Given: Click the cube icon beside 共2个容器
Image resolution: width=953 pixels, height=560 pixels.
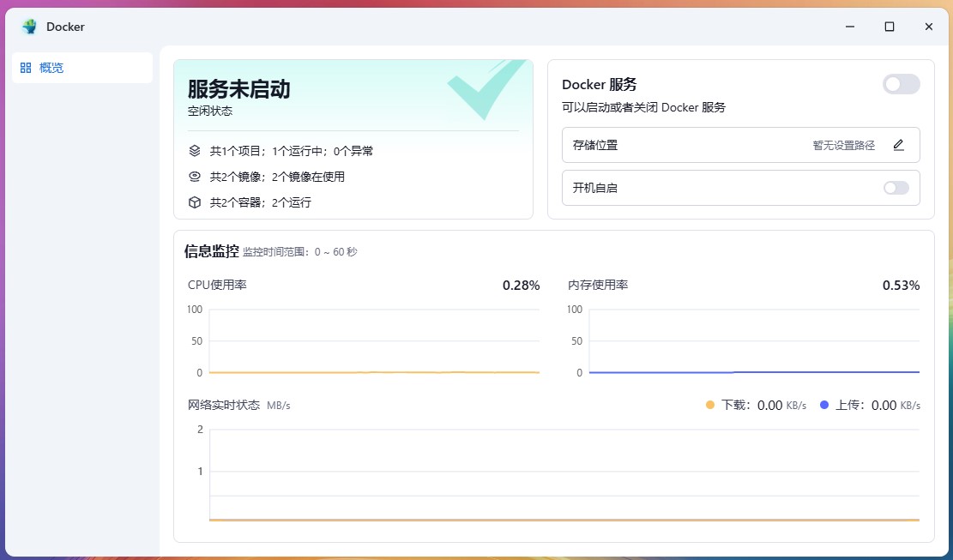Looking at the screenshot, I should click(195, 202).
